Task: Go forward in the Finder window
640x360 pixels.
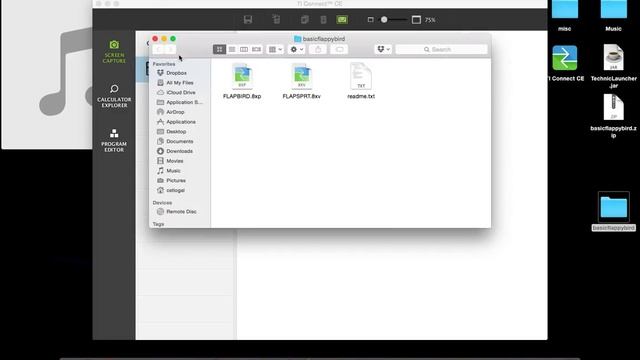Action: tap(170, 49)
